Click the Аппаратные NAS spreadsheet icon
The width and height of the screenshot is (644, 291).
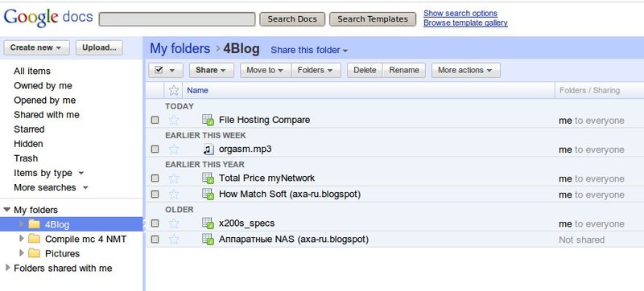point(208,239)
